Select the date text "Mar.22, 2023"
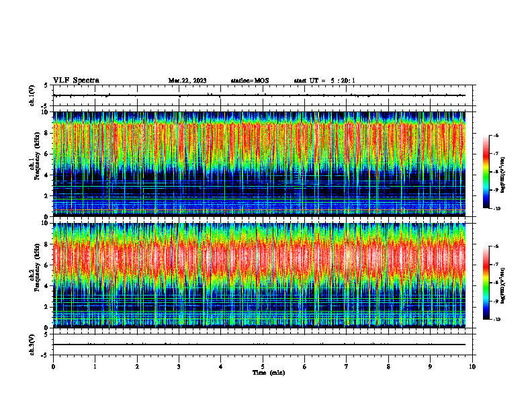Viewport: 532px width, 411px height. tap(187, 81)
